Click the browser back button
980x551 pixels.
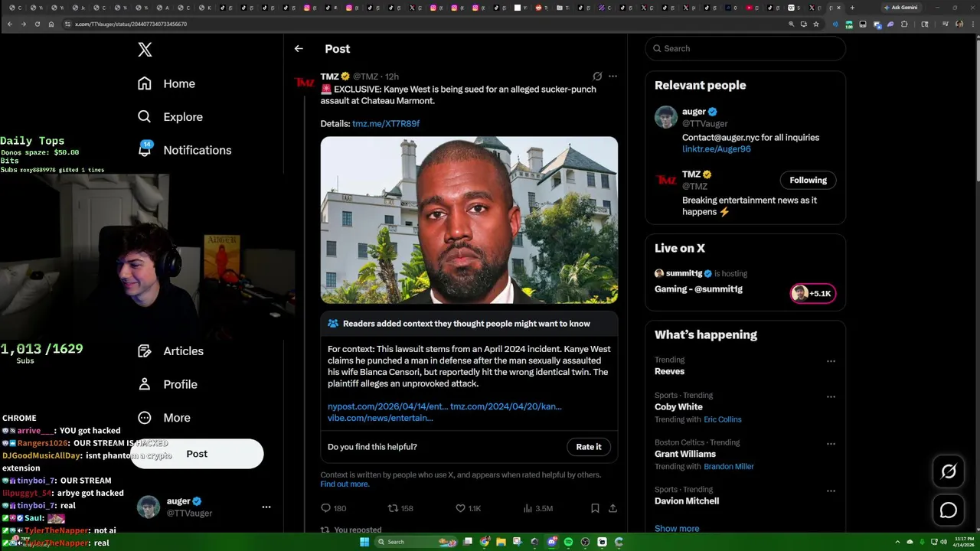point(9,24)
